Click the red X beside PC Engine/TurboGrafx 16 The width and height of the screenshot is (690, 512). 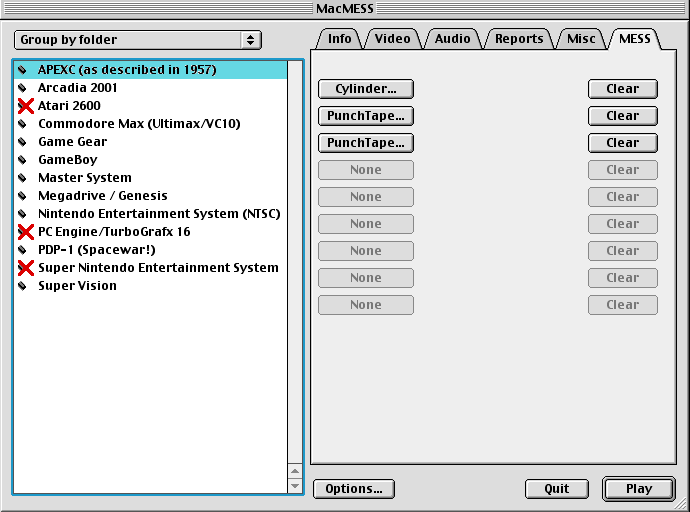point(26,232)
